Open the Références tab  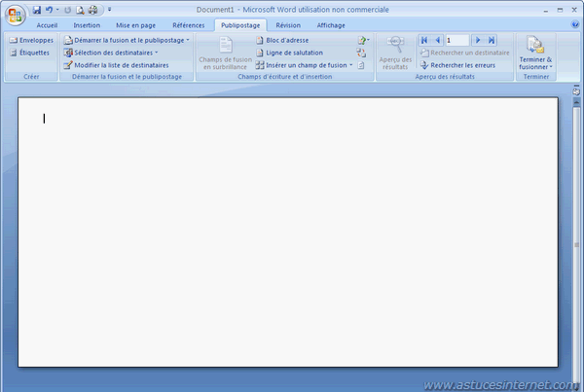coord(189,25)
